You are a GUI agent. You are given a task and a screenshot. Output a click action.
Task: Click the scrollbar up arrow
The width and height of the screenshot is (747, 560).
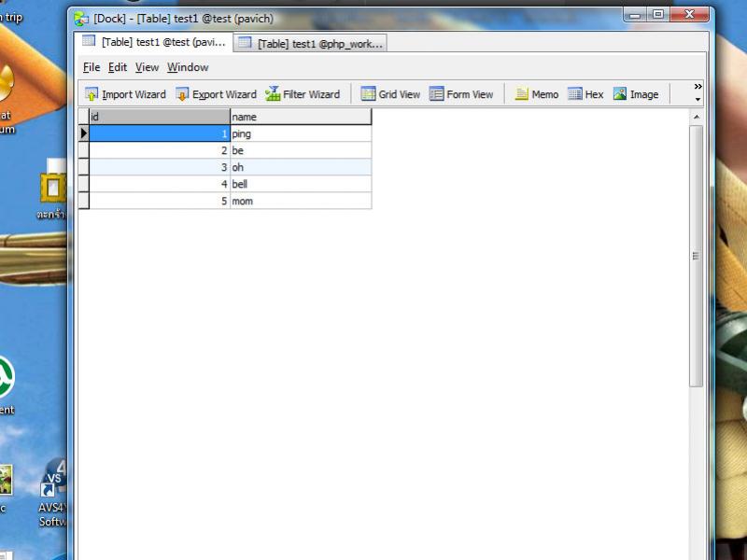696,117
